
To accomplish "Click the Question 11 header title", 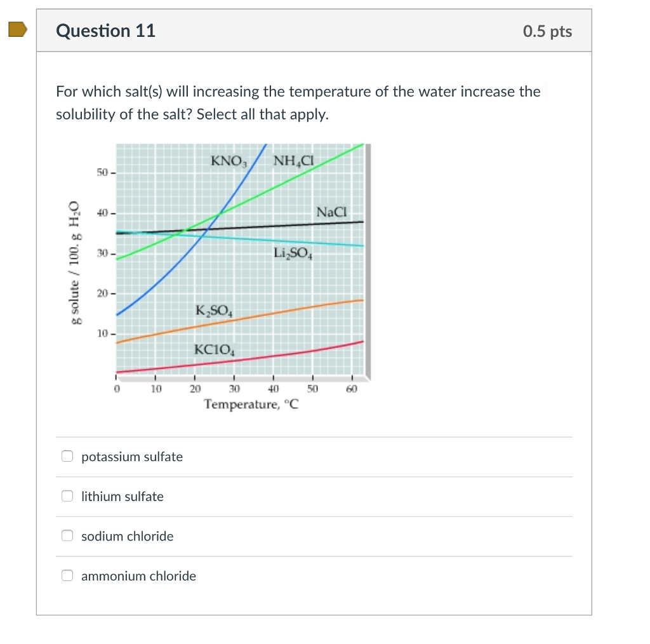I will pos(105,30).
